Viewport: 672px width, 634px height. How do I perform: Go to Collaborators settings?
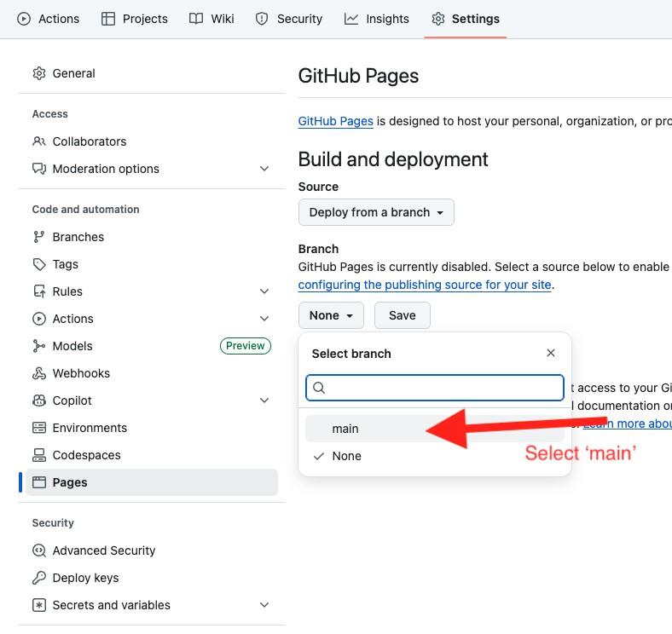[152, 141]
